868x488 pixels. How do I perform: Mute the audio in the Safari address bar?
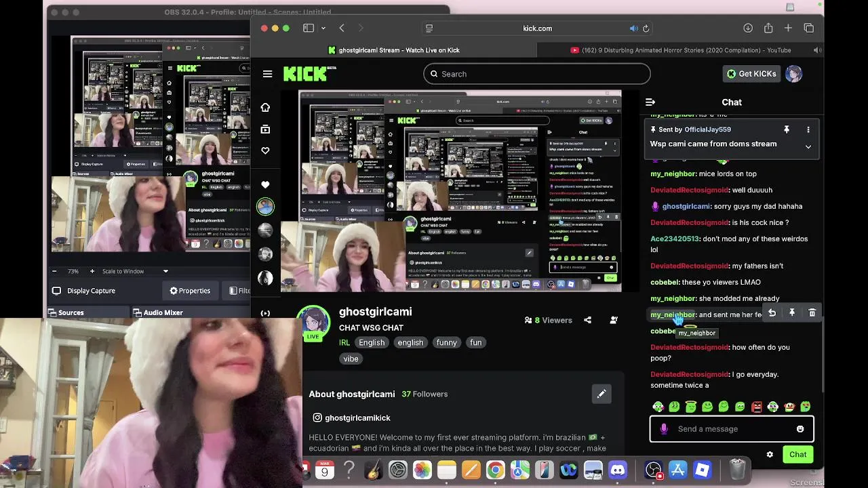pyautogui.click(x=633, y=28)
